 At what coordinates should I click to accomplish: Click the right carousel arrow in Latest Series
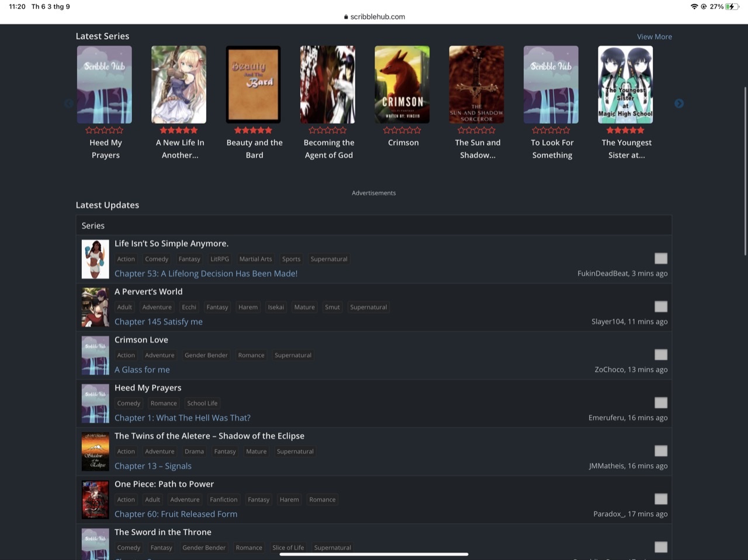click(678, 103)
